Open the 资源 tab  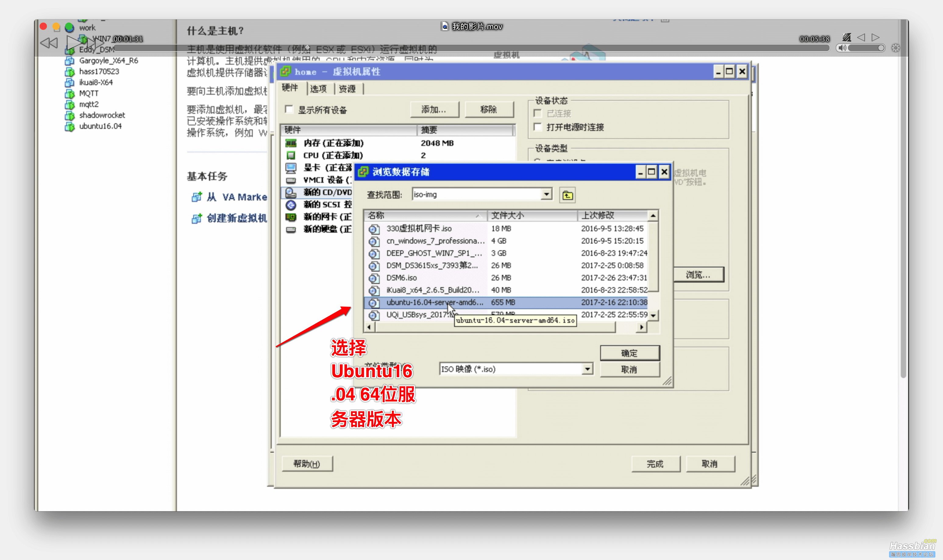(347, 89)
